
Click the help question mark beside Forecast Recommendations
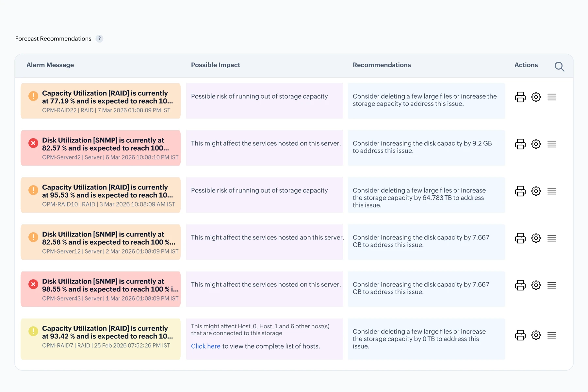pos(99,39)
